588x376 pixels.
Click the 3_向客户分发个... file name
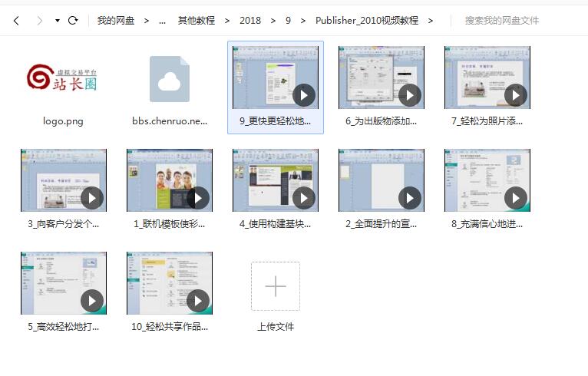(x=64, y=224)
